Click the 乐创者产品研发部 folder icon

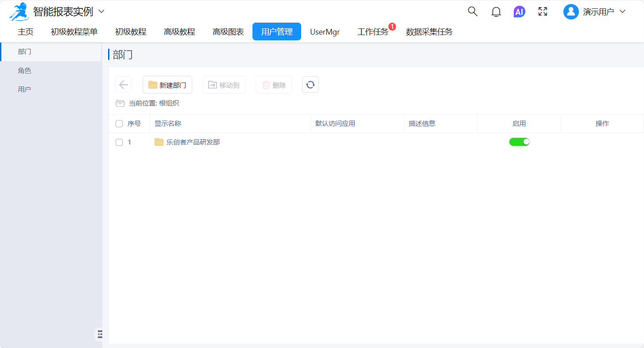pyautogui.click(x=159, y=142)
